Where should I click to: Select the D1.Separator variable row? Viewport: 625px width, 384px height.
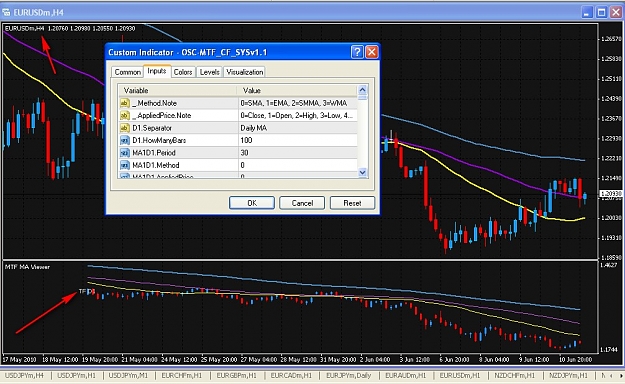pyautogui.click(x=238, y=128)
